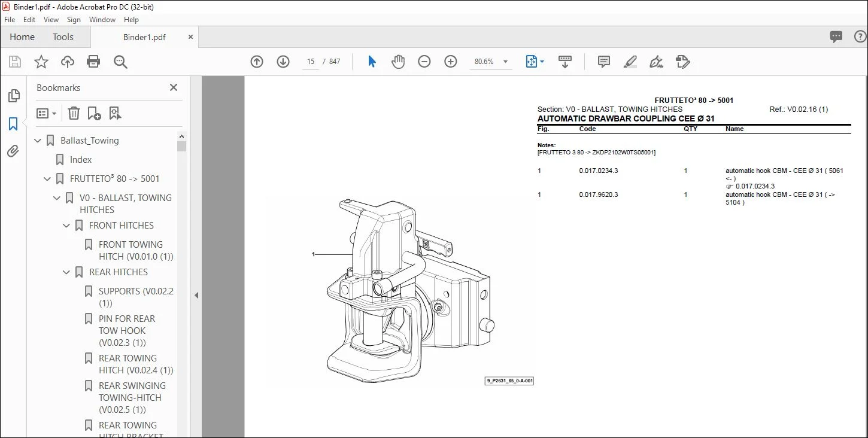Zoom in with the plus icon
This screenshot has width=868, height=438.
click(451, 62)
